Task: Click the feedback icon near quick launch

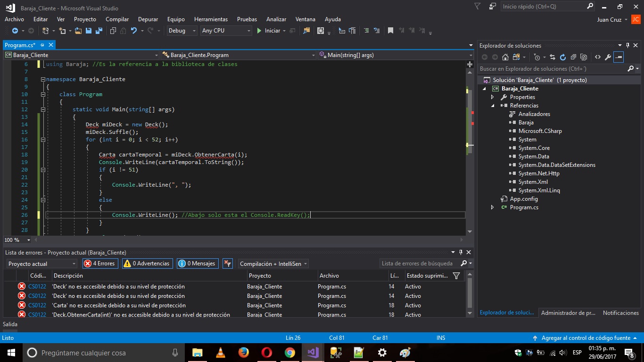Action: click(x=493, y=7)
